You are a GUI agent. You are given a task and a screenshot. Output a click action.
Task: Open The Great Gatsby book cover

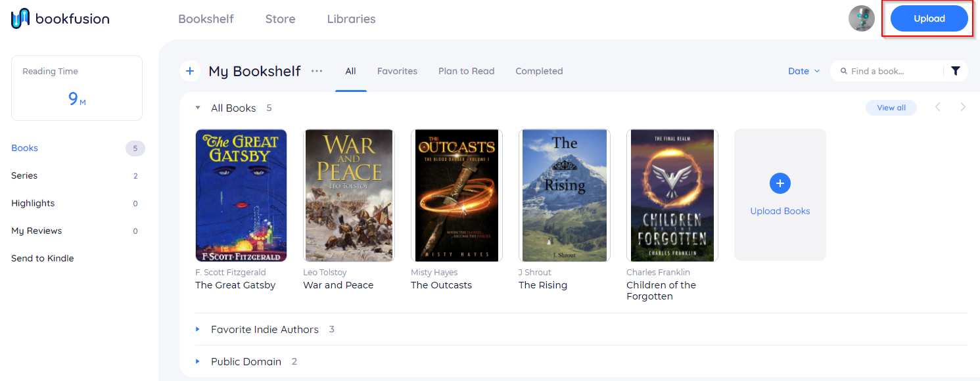[241, 195]
